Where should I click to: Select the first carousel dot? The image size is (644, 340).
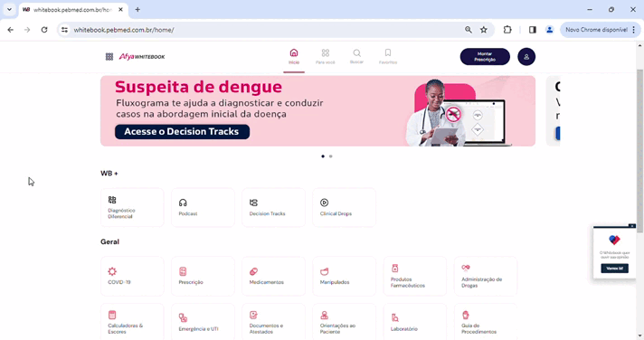click(323, 156)
